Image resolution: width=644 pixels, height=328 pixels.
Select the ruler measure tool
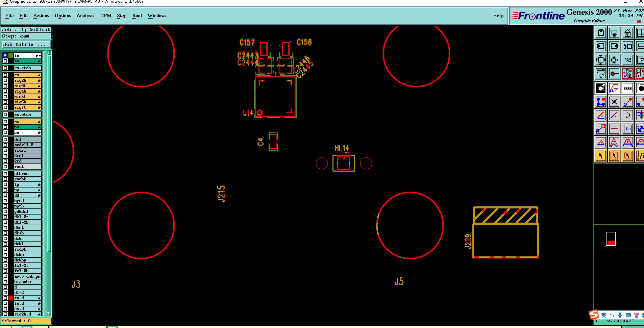[x=628, y=89]
